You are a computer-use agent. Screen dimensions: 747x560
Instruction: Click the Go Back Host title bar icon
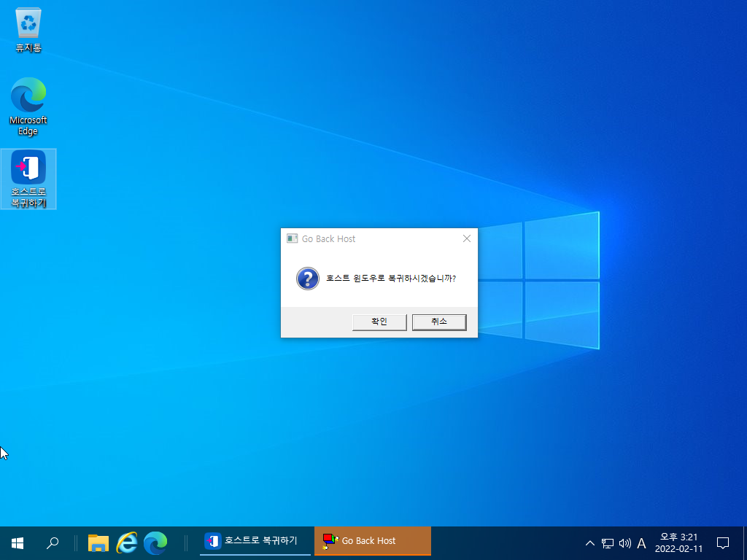[x=292, y=238]
